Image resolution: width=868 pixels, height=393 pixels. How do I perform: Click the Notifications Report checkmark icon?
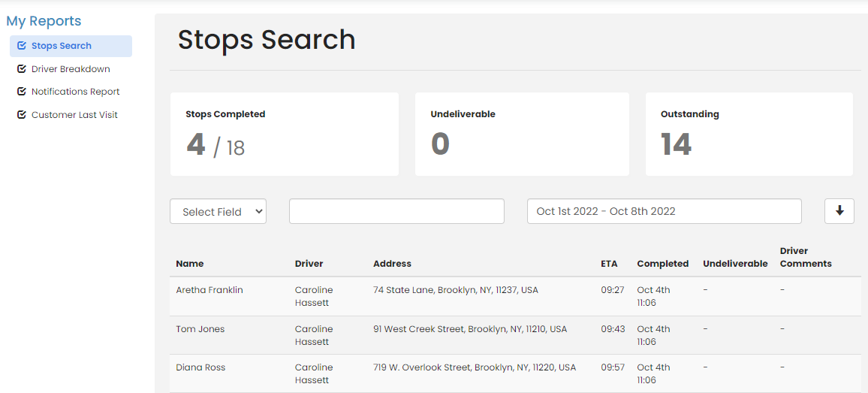tap(22, 92)
